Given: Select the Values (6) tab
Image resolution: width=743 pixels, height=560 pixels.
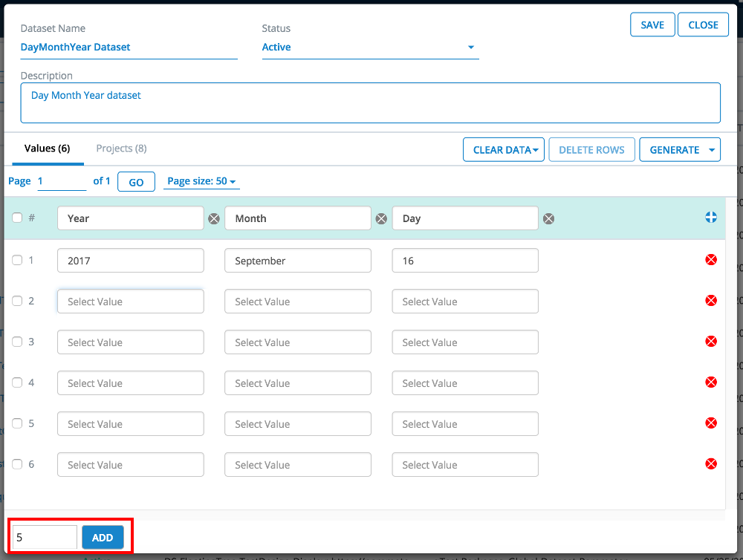Looking at the screenshot, I should 47,149.
